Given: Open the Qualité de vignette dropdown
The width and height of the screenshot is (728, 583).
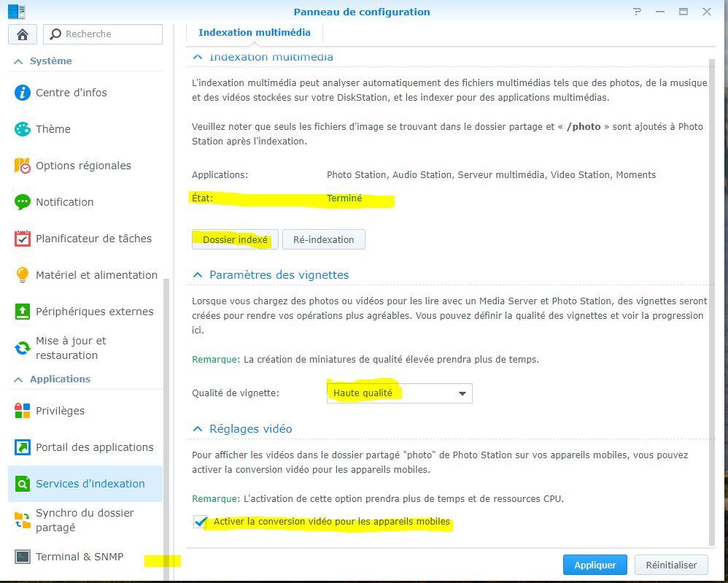Looking at the screenshot, I should 399,393.
